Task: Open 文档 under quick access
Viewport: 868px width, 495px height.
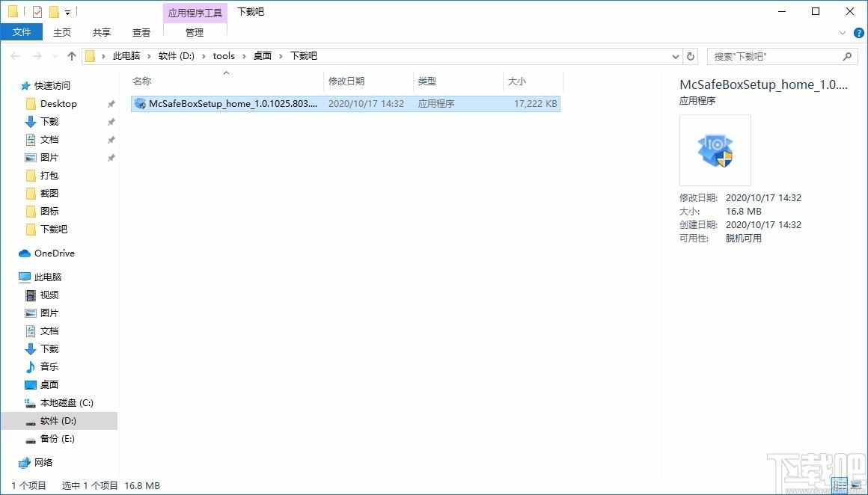Action: click(x=49, y=139)
